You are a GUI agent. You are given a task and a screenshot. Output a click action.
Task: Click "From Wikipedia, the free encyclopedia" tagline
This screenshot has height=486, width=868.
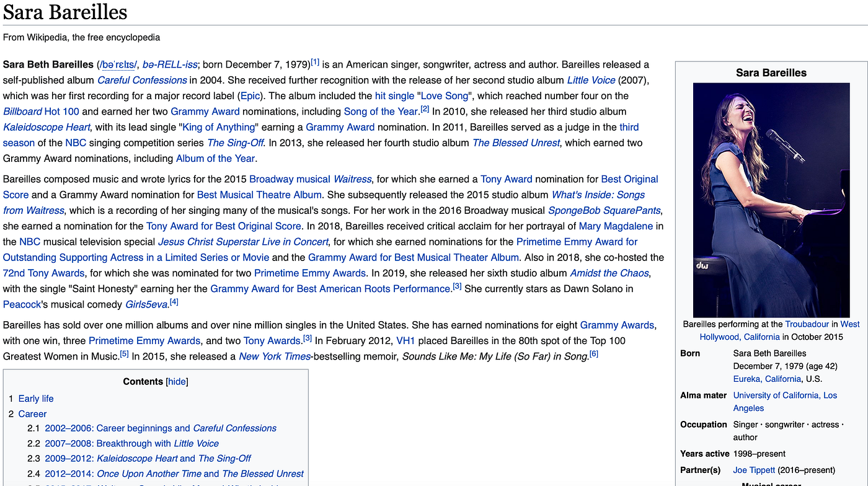click(81, 37)
